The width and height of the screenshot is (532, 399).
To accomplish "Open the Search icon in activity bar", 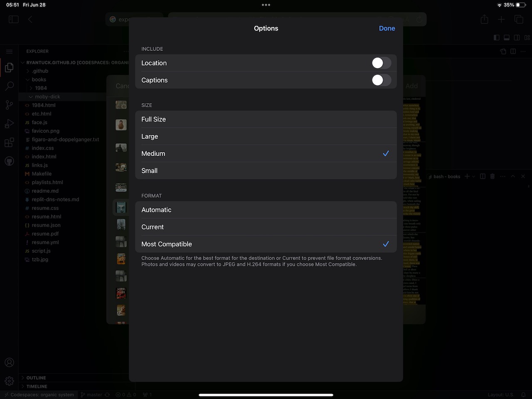I will coord(9,86).
